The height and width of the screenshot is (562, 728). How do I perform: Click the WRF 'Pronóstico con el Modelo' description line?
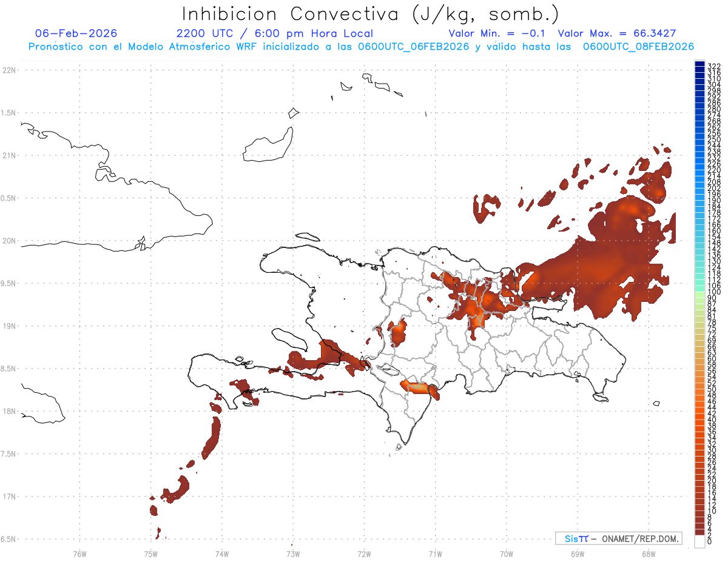pos(361,47)
